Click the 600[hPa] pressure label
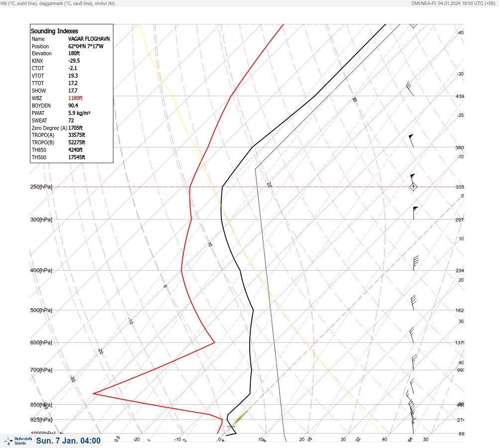This screenshot has width=499, height=448. pos(41,342)
